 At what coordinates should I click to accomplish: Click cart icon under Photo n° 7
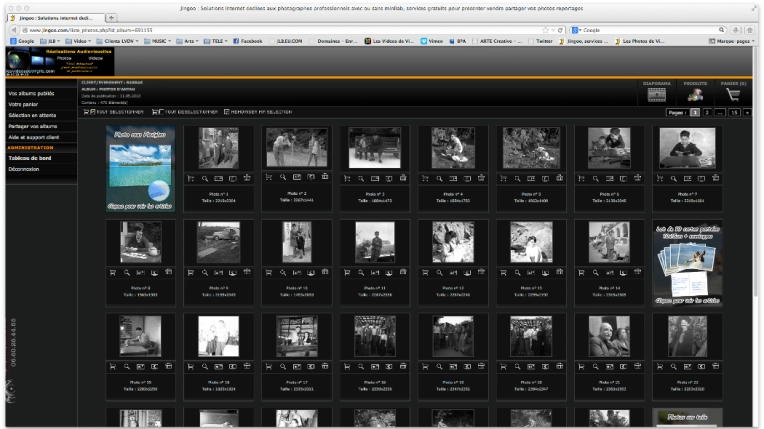click(x=659, y=179)
